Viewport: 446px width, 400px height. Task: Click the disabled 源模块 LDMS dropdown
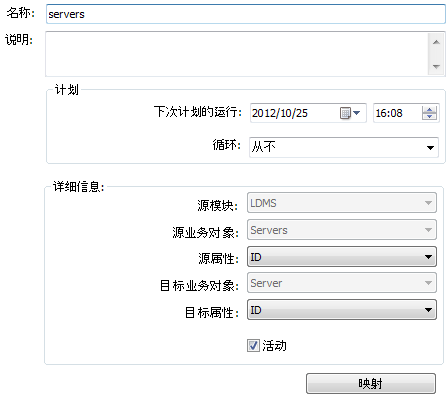pyautogui.click(x=342, y=203)
